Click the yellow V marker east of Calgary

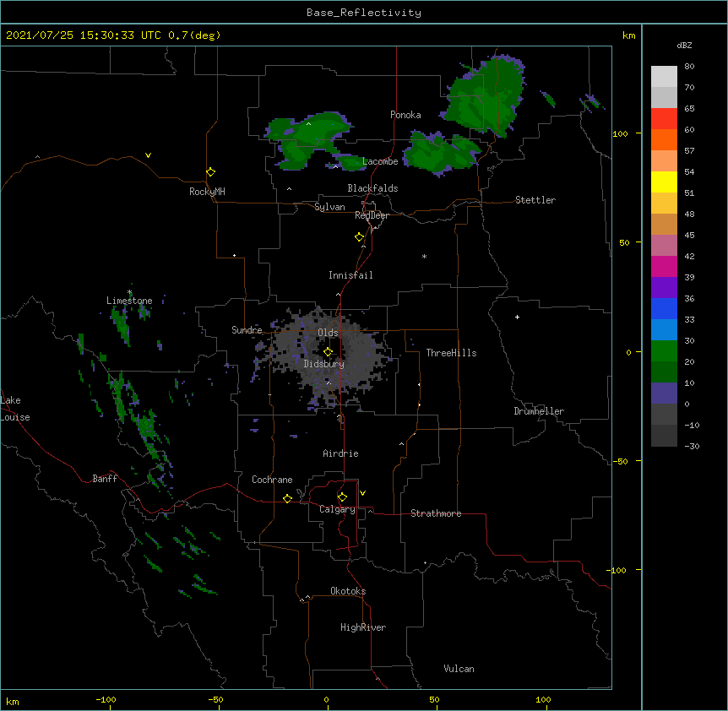(362, 493)
